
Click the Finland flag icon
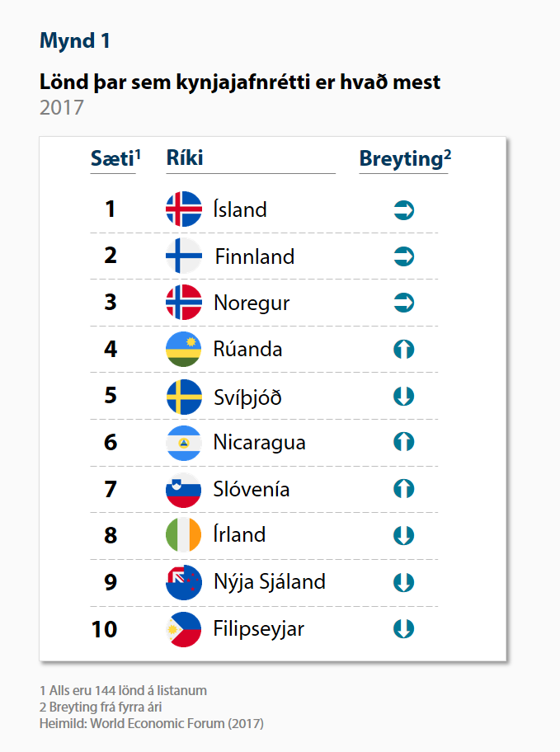click(x=184, y=256)
